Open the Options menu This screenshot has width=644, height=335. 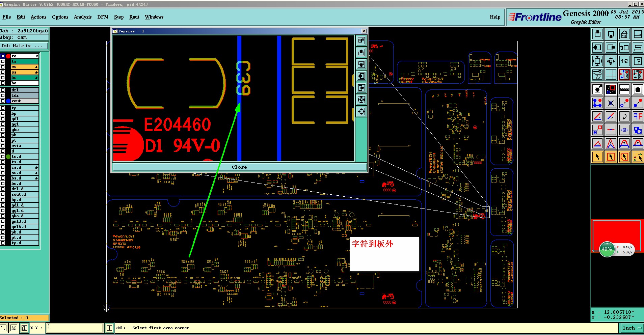click(x=60, y=17)
